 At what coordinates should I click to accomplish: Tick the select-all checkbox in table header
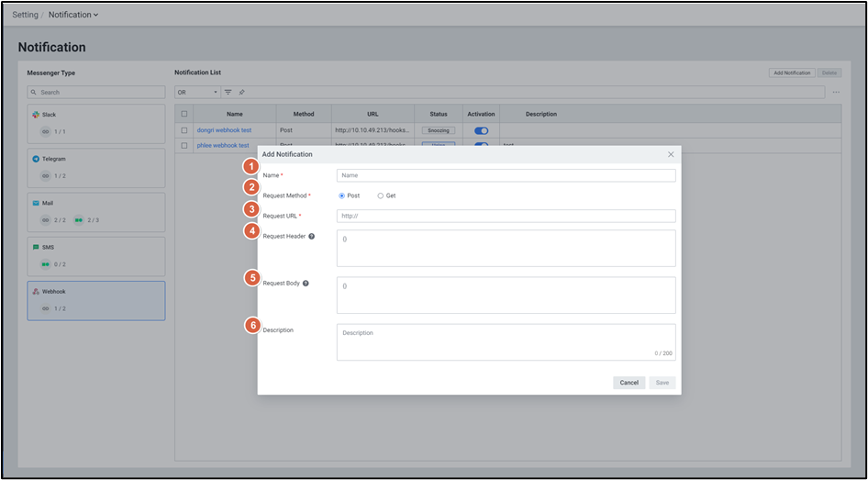pyautogui.click(x=184, y=114)
